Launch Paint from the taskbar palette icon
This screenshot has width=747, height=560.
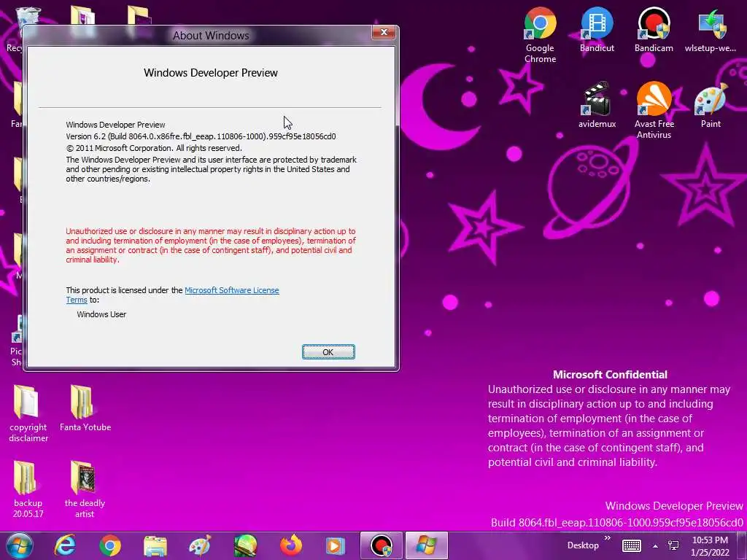coord(200,545)
